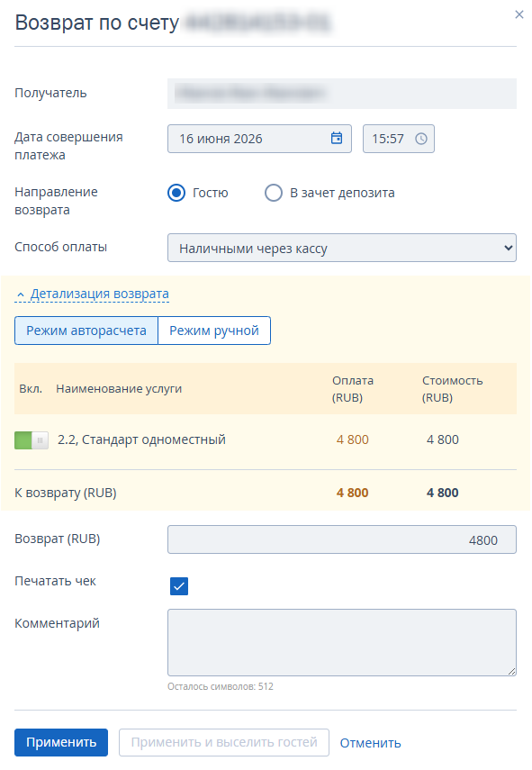Screen dimensions: 532x770
Task: Focus the Комментарий text area
Action: click(341, 642)
